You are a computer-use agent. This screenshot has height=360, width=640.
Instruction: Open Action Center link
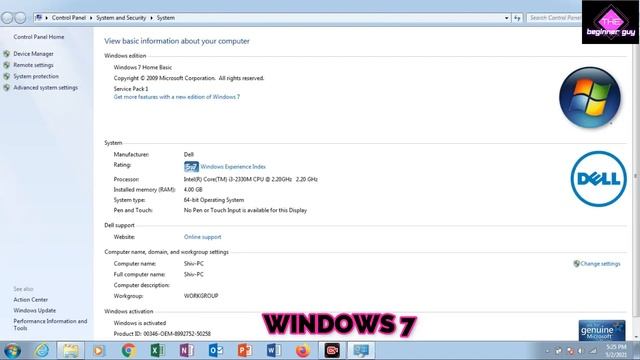(31, 300)
